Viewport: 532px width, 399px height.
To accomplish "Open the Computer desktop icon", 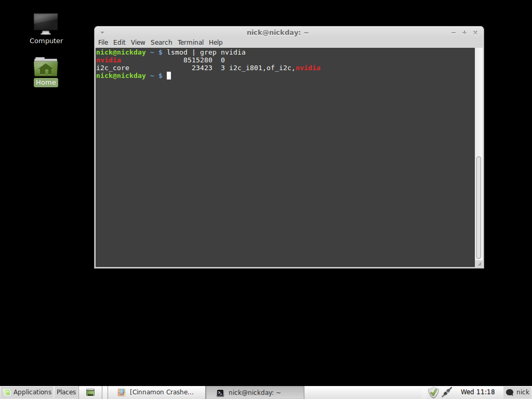I will (x=46, y=29).
